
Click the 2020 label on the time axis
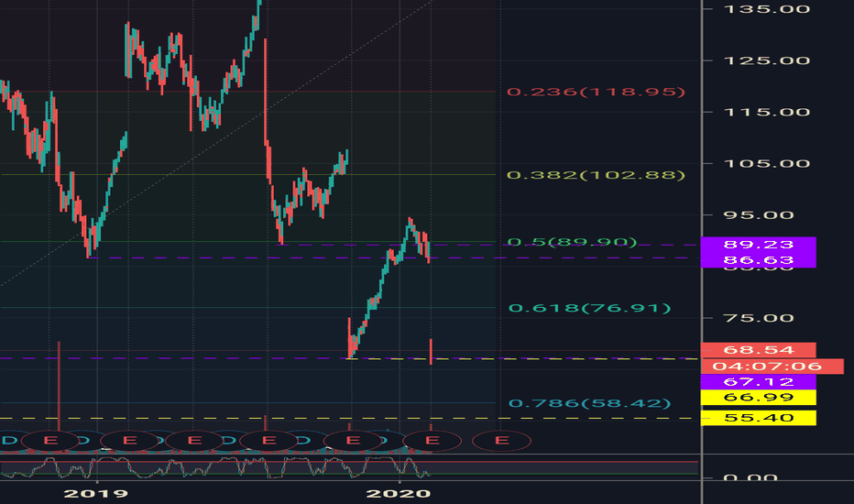398,494
